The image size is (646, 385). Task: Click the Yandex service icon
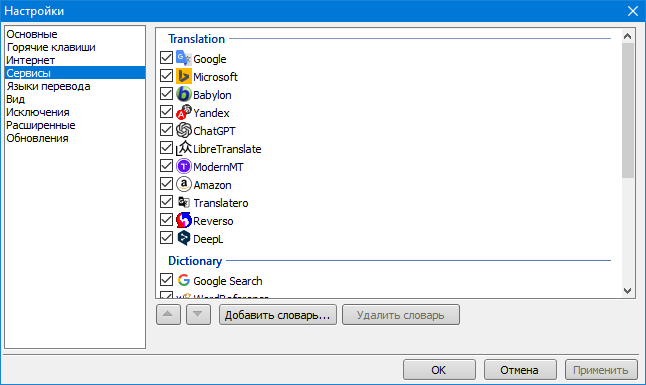(x=184, y=112)
